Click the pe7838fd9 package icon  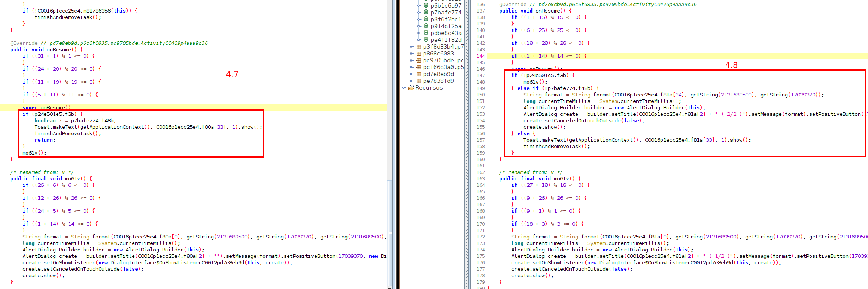(x=419, y=81)
